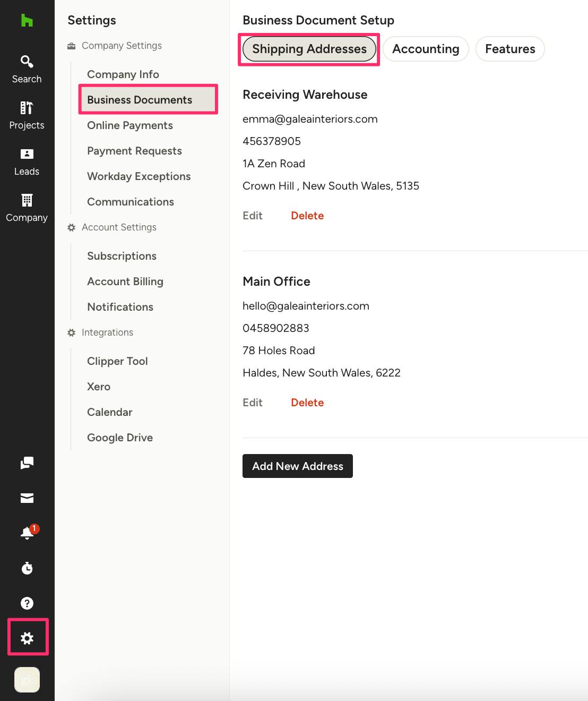
Task: Delete the Main Office address
Action: pos(307,403)
